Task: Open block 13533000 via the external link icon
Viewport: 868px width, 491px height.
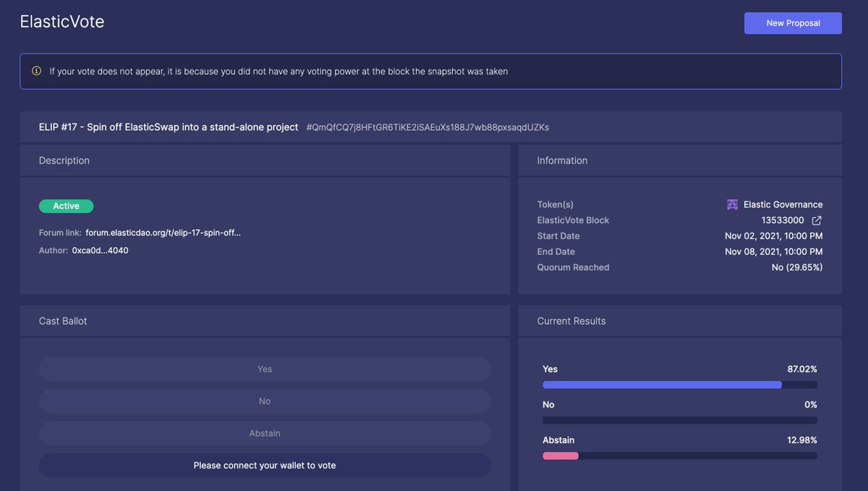Action: (x=817, y=220)
